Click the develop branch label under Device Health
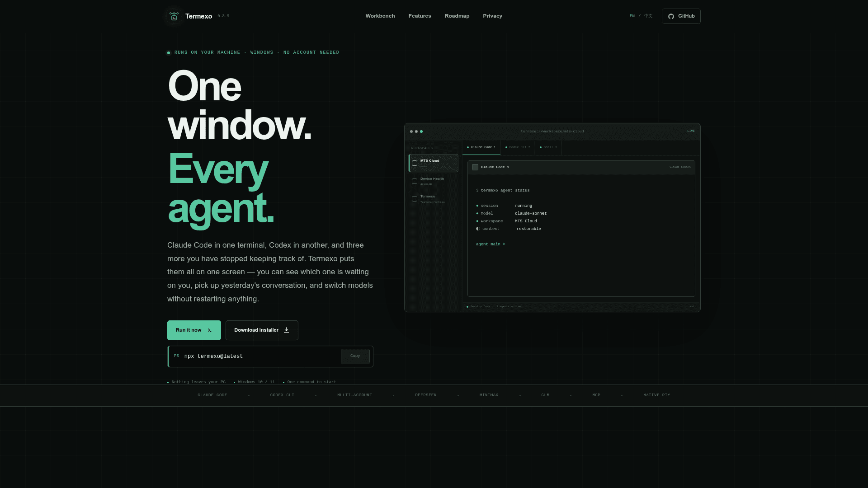 426,184
